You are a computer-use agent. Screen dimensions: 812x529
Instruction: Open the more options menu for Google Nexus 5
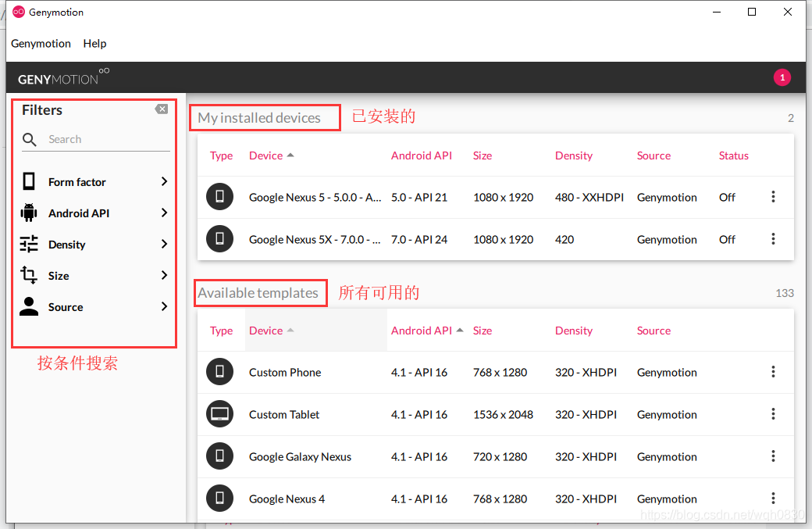click(773, 196)
